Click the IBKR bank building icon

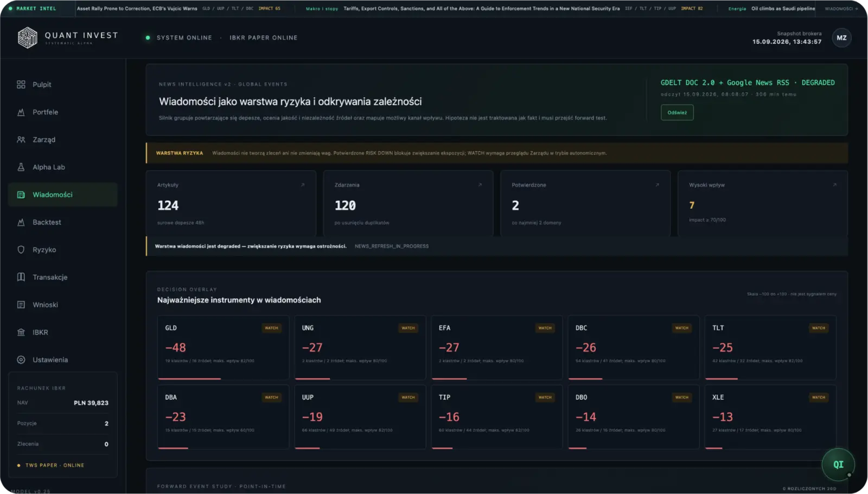pyautogui.click(x=21, y=332)
